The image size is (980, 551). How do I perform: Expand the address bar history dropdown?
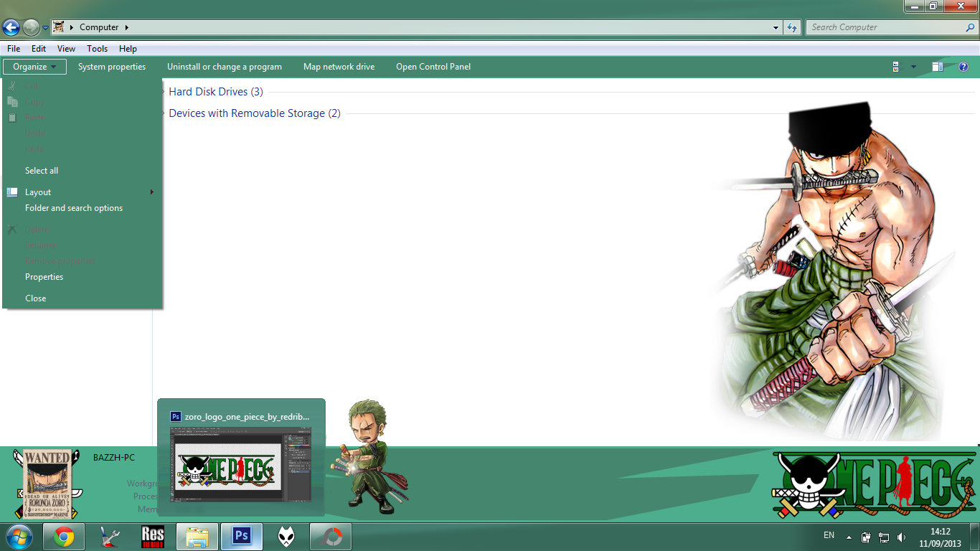776,27
